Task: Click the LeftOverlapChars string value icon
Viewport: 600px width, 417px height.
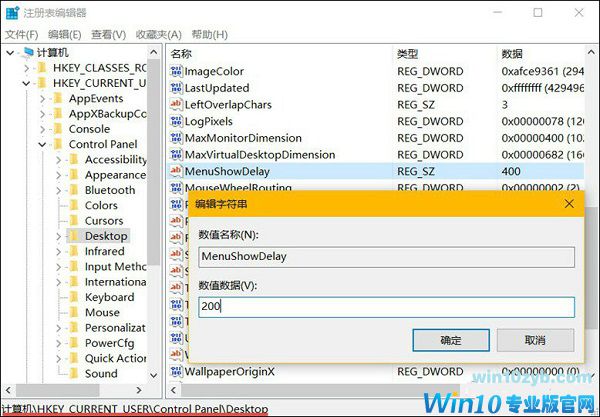Action: [177, 104]
